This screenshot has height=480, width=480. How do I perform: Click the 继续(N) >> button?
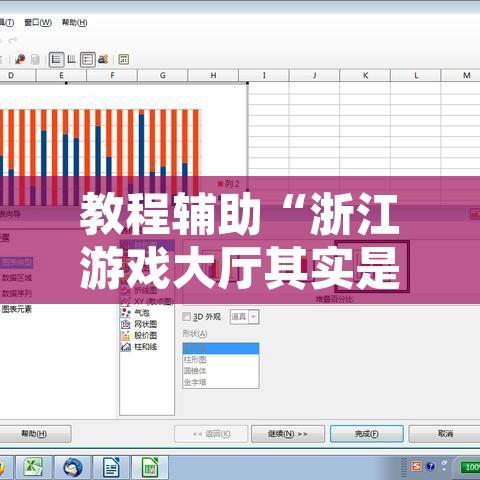pos(288,434)
